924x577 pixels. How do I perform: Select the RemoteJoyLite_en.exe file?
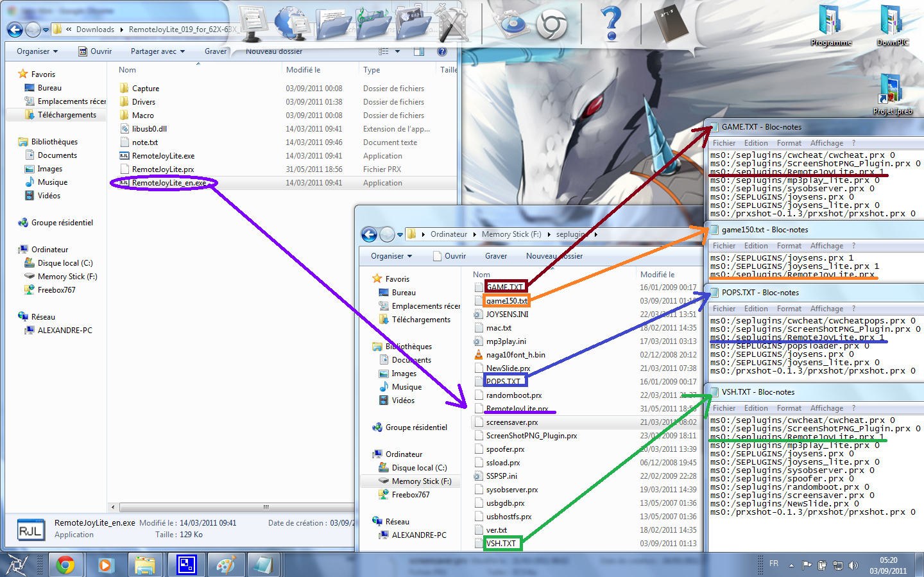[169, 183]
